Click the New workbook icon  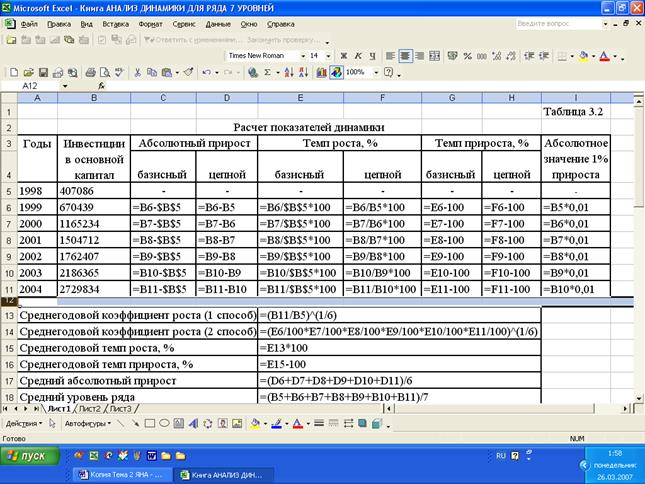pyautogui.click(x=14, y=73)
